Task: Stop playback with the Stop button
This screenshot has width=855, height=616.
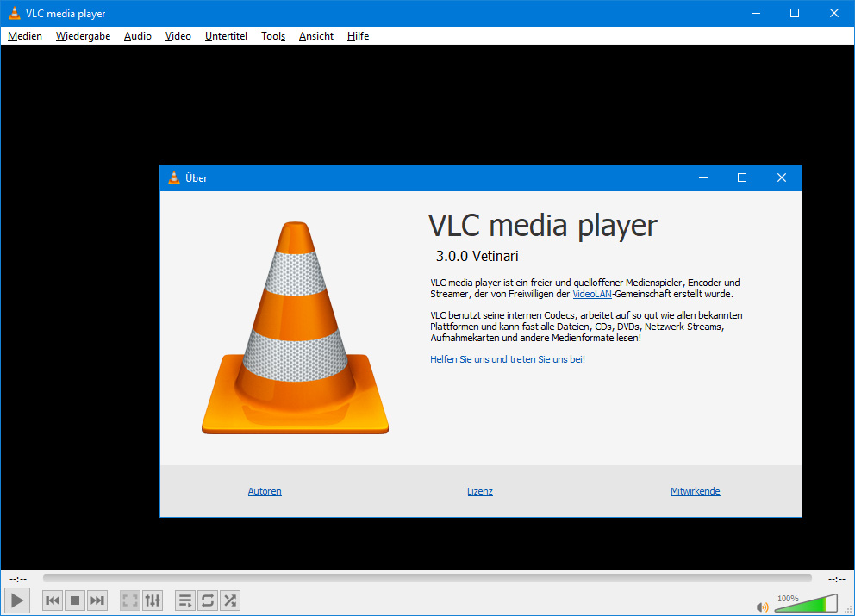Action: (75, 600)
